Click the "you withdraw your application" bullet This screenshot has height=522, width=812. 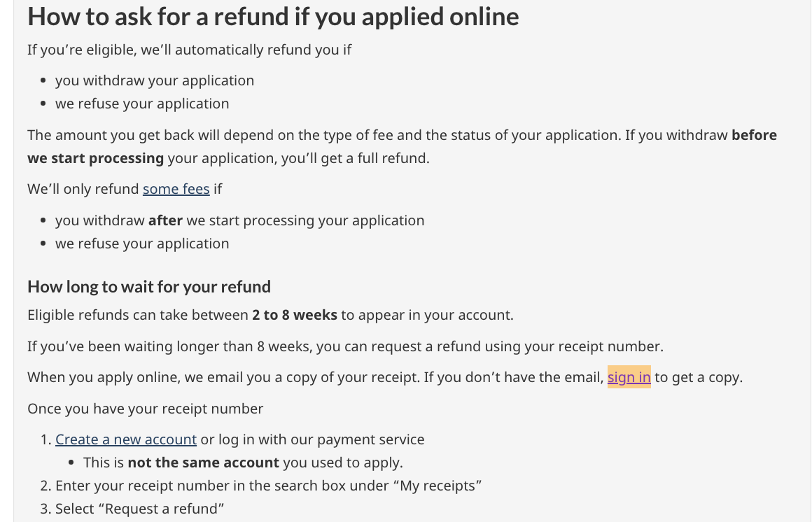(155, 80)
